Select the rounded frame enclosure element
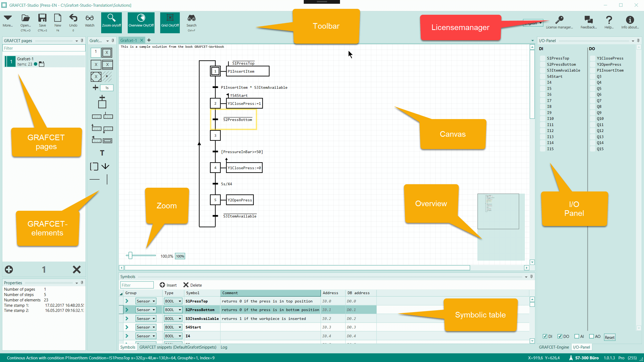The image size is (644, 362). click(x=94, y=166)
